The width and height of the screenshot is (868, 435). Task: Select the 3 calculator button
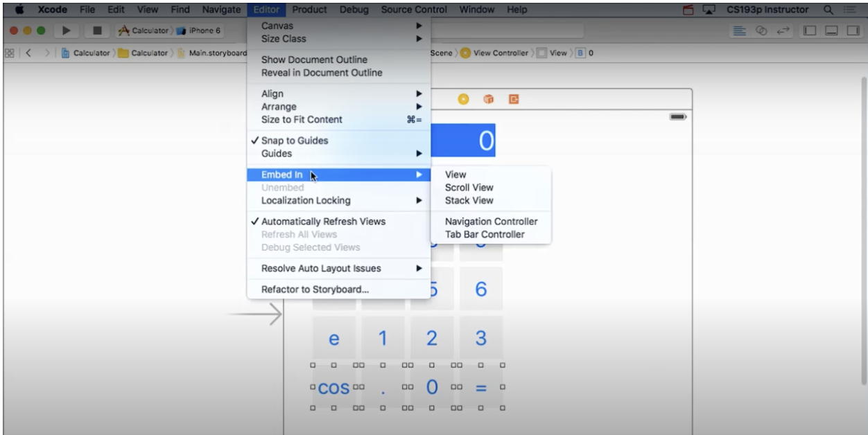[x=481, y=338]
